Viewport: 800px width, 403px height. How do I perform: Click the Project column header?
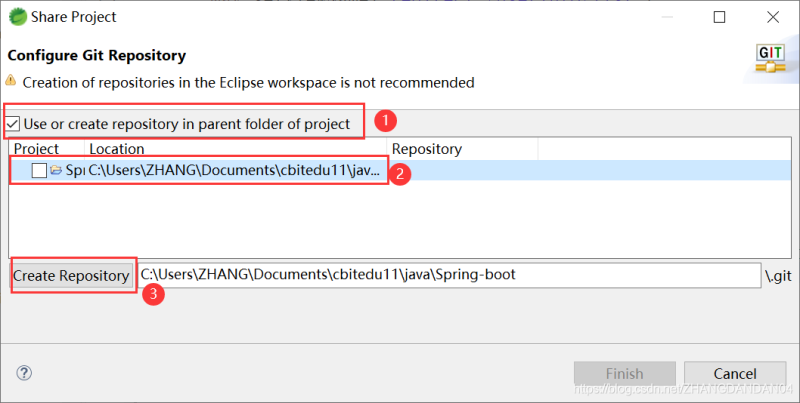tap(37, 149)
